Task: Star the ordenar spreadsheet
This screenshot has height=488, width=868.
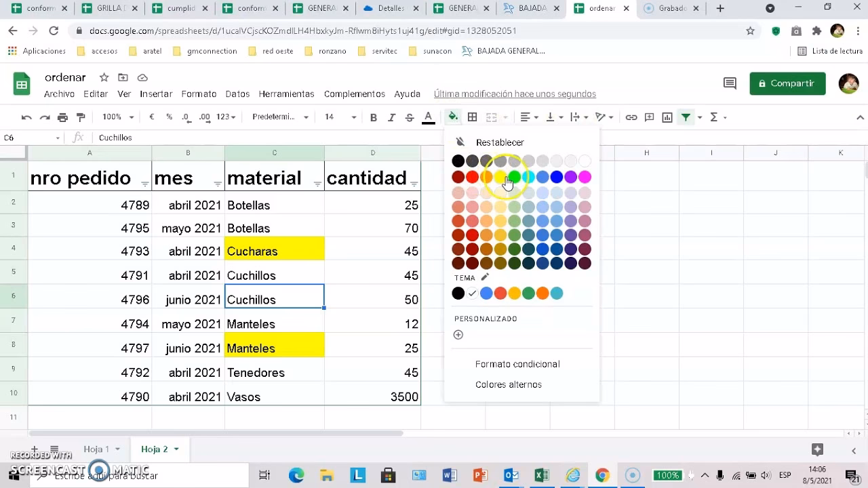Action: click(104, 77)
